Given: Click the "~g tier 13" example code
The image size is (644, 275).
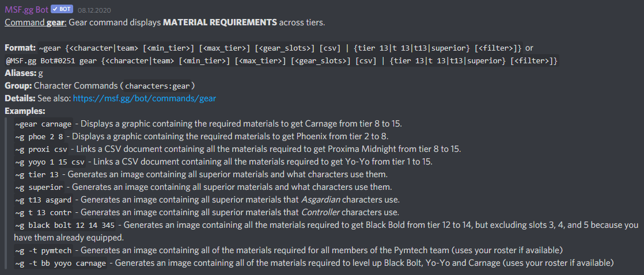Looking at the screenshot, I should [x=37, y=174].
